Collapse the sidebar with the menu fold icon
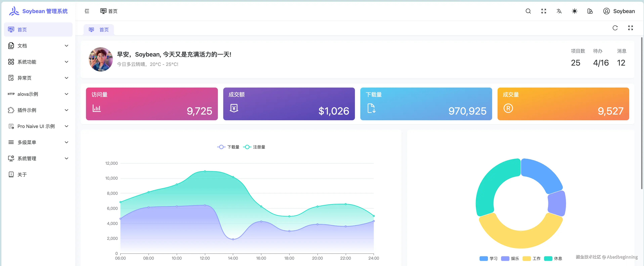This screenshot has height=266, width=644. pos(87,11)
